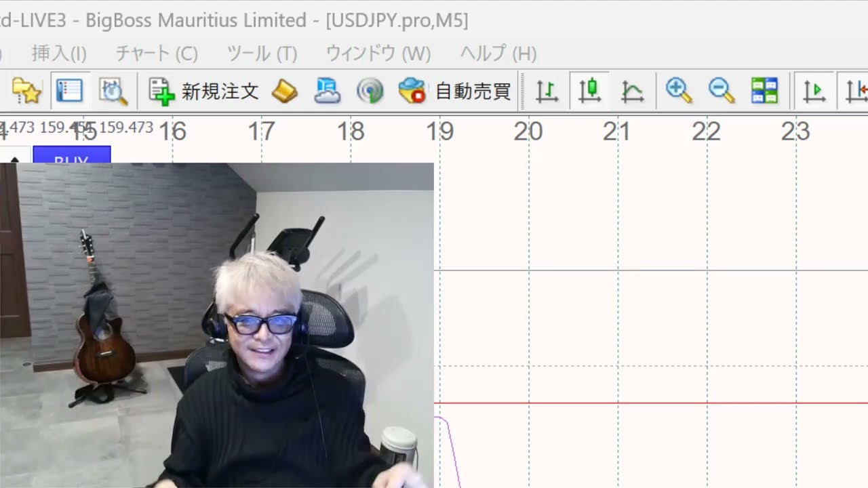868x488 pixels.
Task: Open the 挿入 (I) insert menu
Action: (59, 53)
